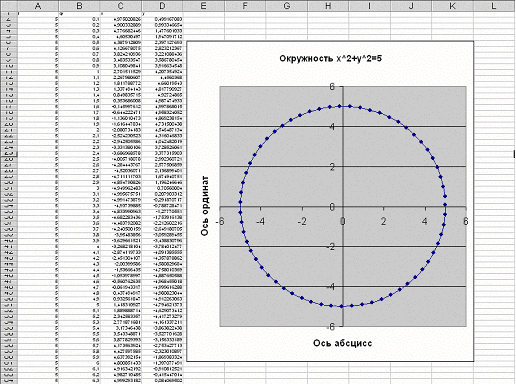This screenshot has width=516, height=385.
Task: Select horizontal axis label -4
Action: [x=260, y=221]
